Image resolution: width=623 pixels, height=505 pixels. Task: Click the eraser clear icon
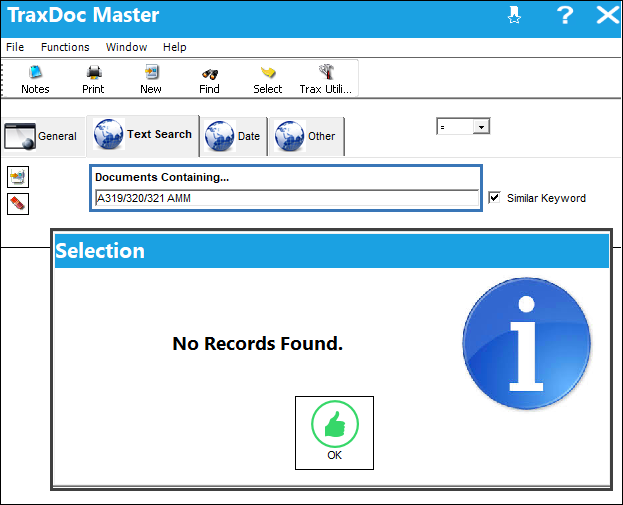click(x=18, y=204)
